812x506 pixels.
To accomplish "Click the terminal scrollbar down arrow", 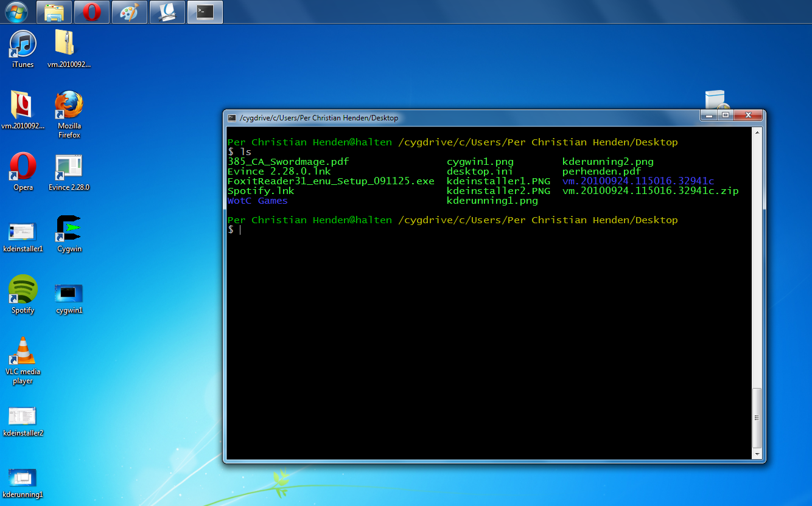I will pyautogui.click(x=758, y=454).
